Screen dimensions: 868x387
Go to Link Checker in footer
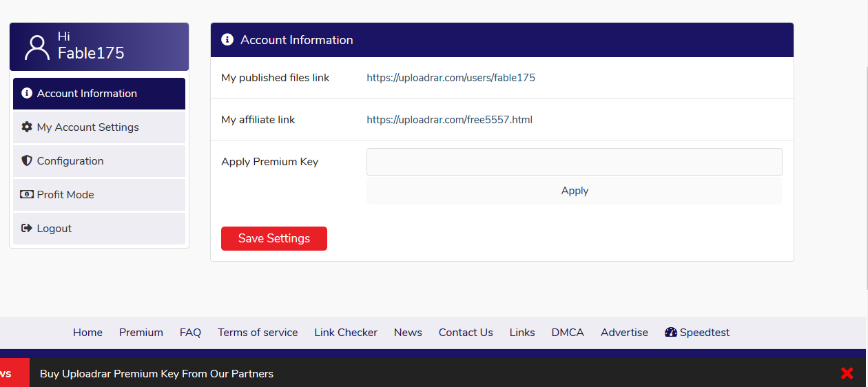[x=346, y=333]
